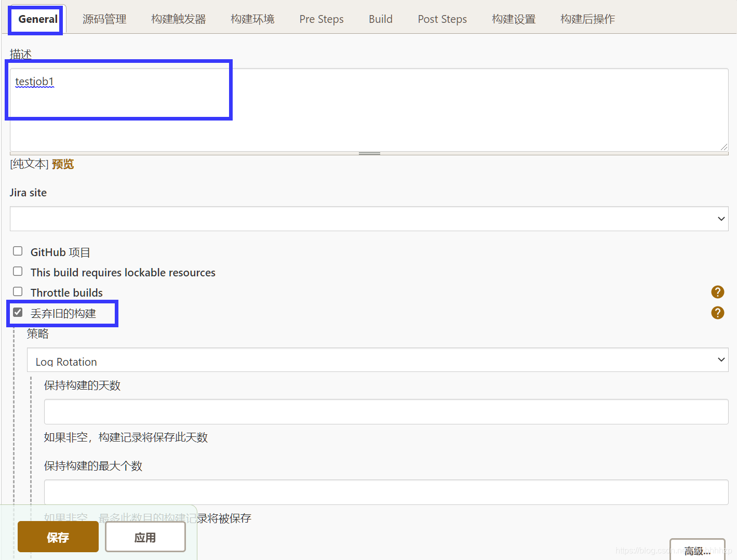The height and width of the screenshot is (560, 737).
Task: Click the description textarea resize bar
Action: coord(369,153)
